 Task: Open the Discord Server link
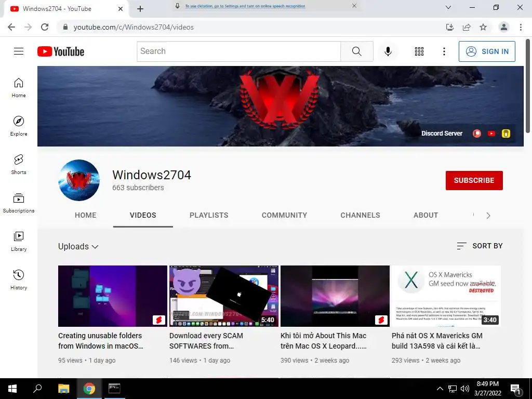[442, 134]
